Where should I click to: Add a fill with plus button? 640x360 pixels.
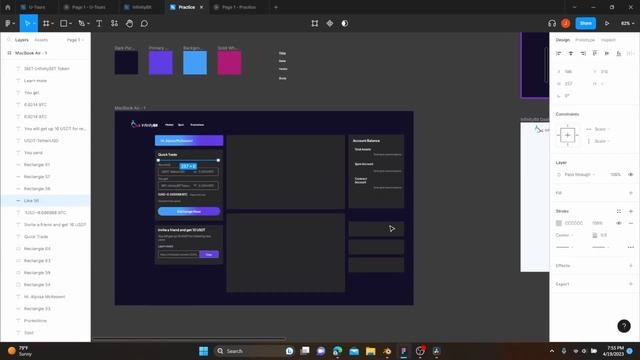[631, 193]
